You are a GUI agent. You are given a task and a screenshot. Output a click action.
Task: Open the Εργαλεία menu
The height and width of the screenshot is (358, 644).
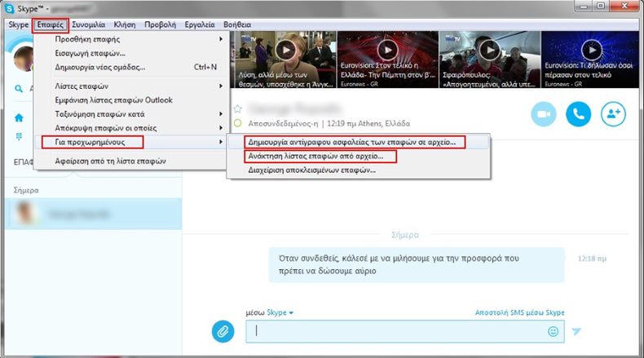pos(200,24)
